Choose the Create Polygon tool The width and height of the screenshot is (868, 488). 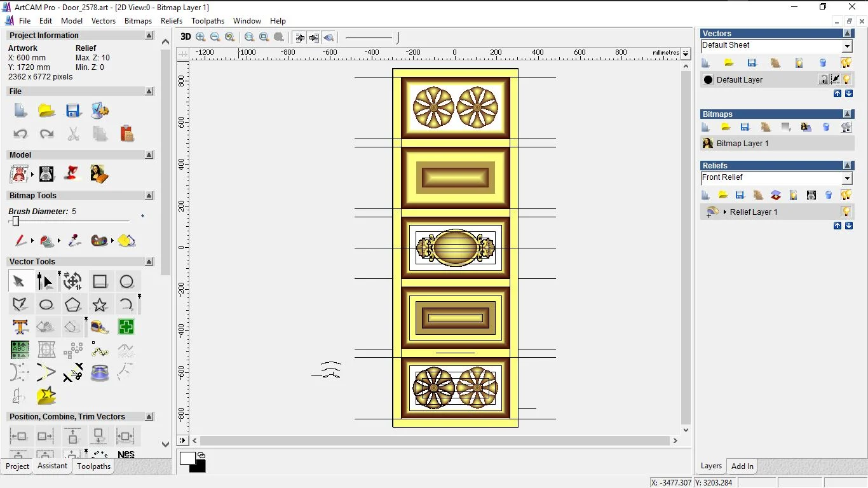[72, 304]
